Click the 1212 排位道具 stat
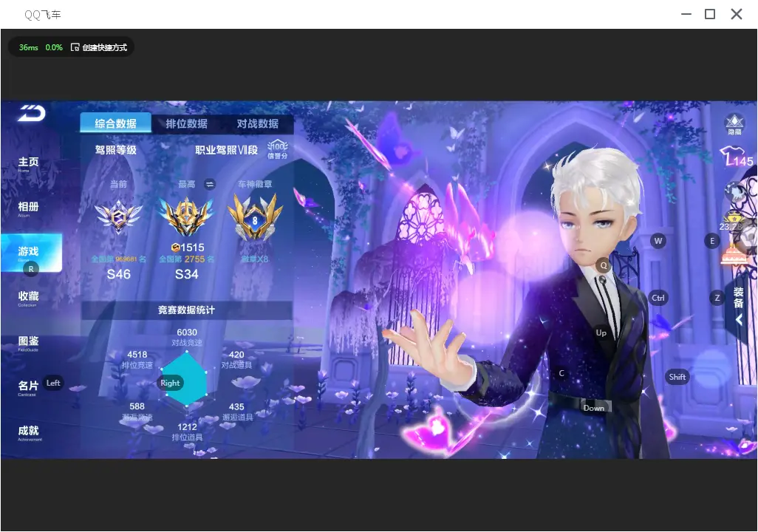 coord(187,432)
